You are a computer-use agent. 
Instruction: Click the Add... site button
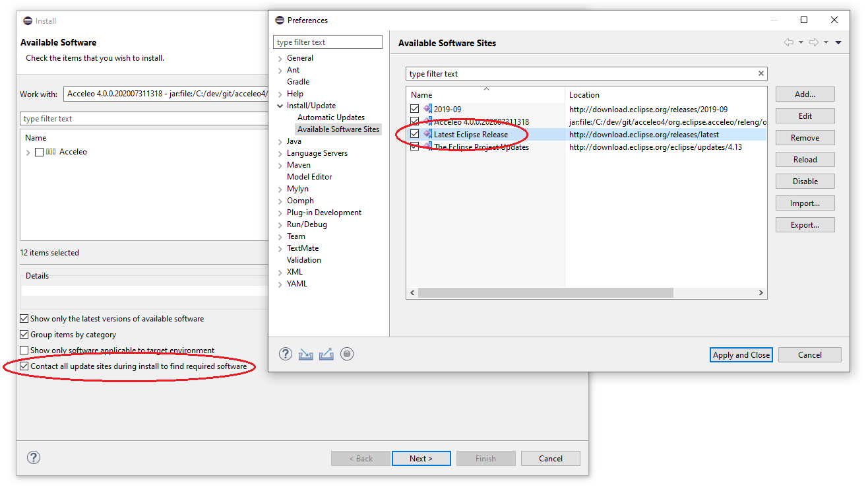tap(805, 94)
